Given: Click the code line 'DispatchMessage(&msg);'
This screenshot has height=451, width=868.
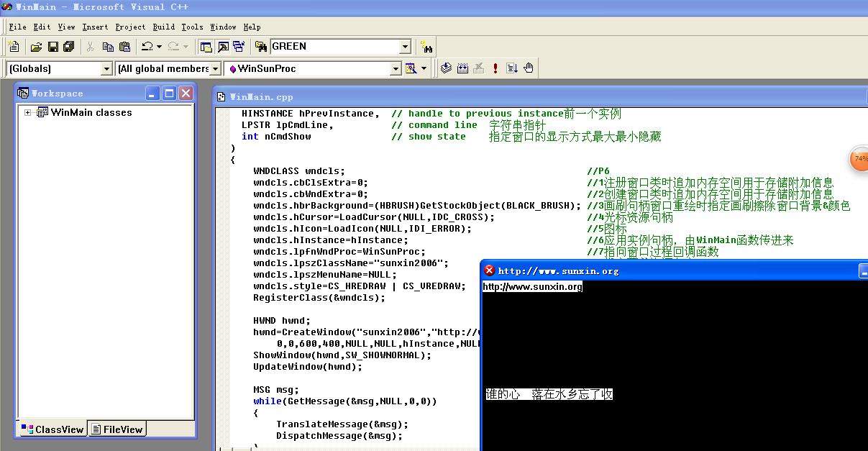Looking at the screenshot, I should click(x=339, y=436).
